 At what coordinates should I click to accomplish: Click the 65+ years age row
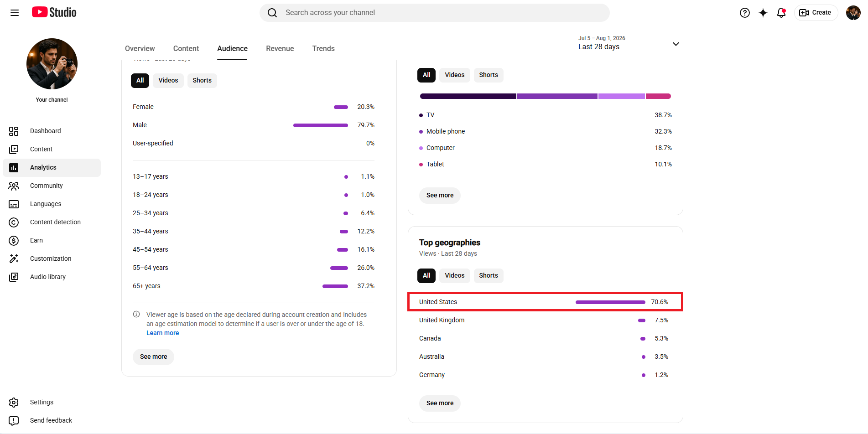coord(254,286)
